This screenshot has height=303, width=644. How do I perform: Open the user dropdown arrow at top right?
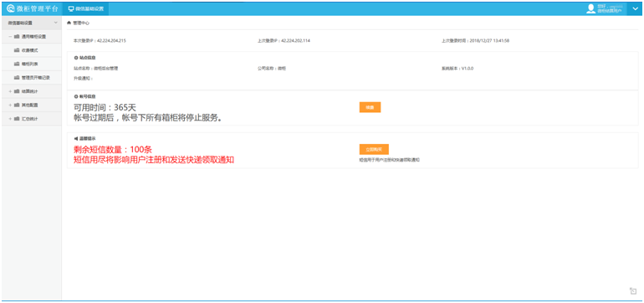pos(636,8)
